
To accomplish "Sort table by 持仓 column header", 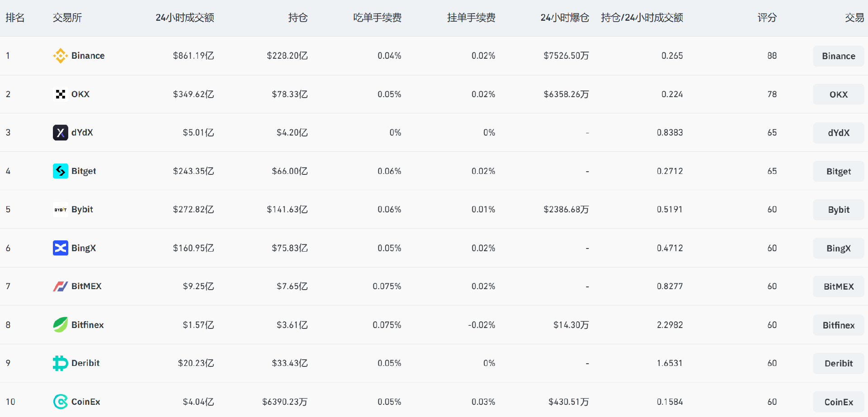I will (297, 18).
